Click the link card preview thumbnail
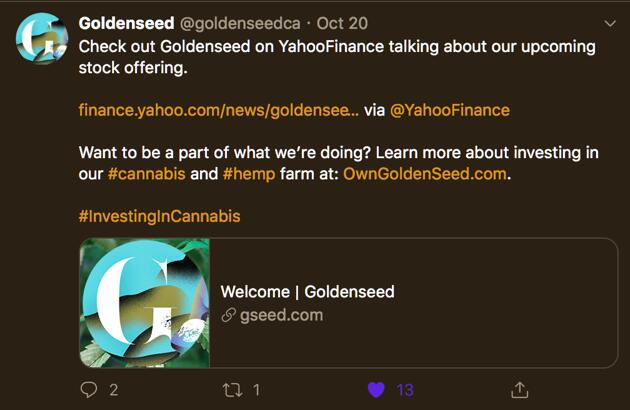The height and width of the screenshot is (410, 630). pyautogui.click(x=145, y=303)
